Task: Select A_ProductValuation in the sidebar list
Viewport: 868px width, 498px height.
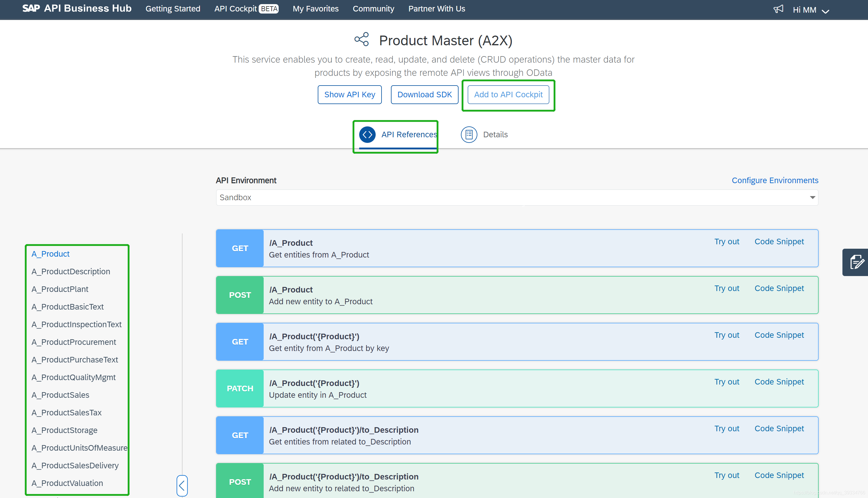Action: click(x=67, y=483)
